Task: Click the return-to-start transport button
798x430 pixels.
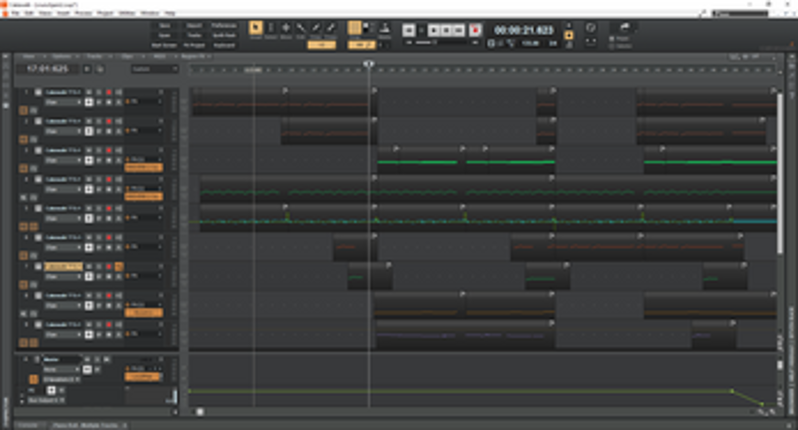Action: [408, 31]
